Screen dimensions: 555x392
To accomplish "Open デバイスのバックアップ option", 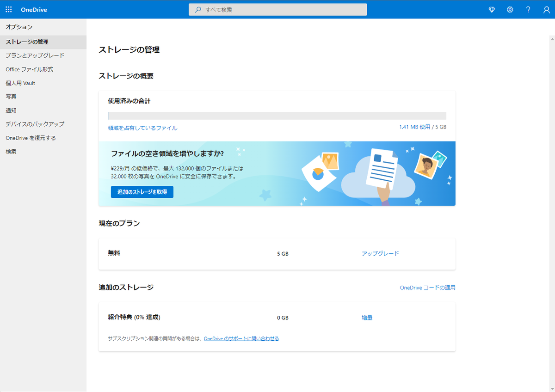I will pos(43,124).
